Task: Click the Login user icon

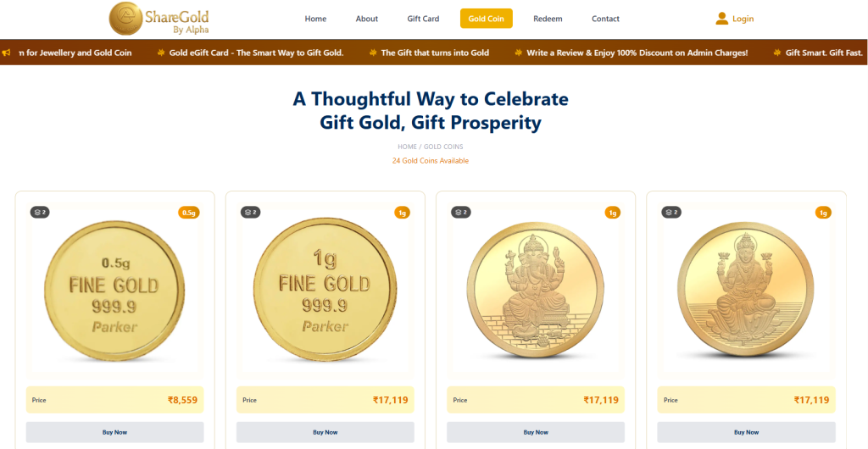Action: click(722, 19)
